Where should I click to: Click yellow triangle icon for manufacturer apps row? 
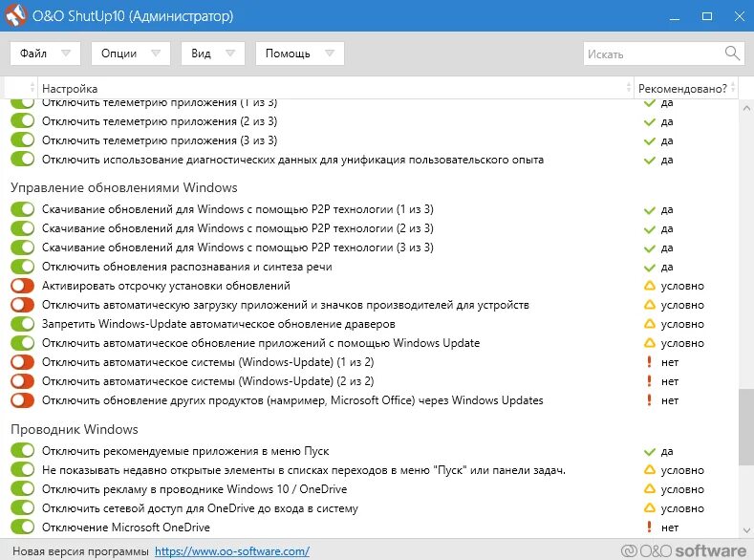[650, 305]
